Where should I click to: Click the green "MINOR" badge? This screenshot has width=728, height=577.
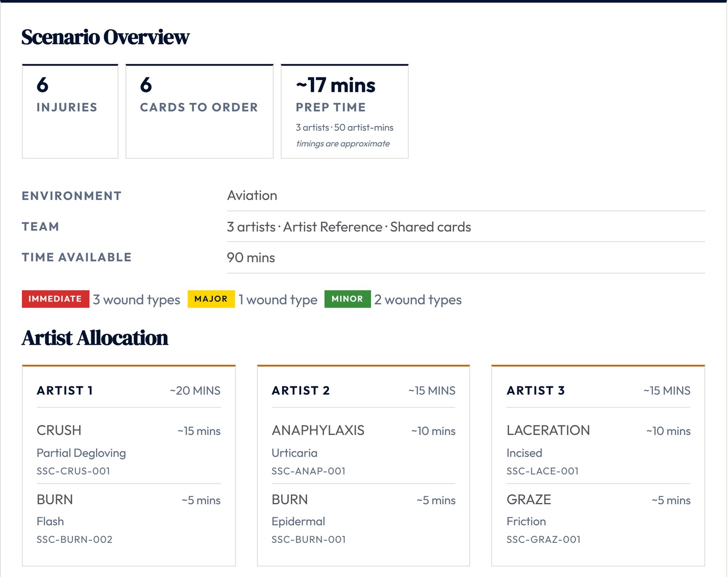(348, 299)
